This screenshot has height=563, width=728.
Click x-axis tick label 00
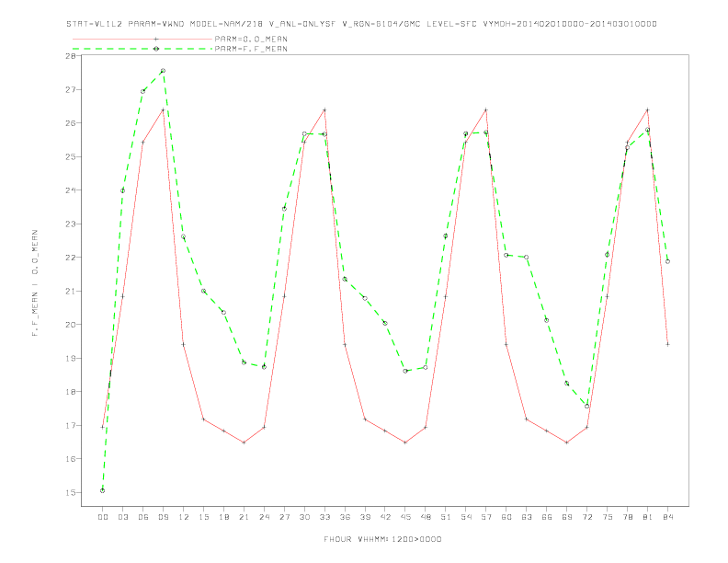coord(103,517)
